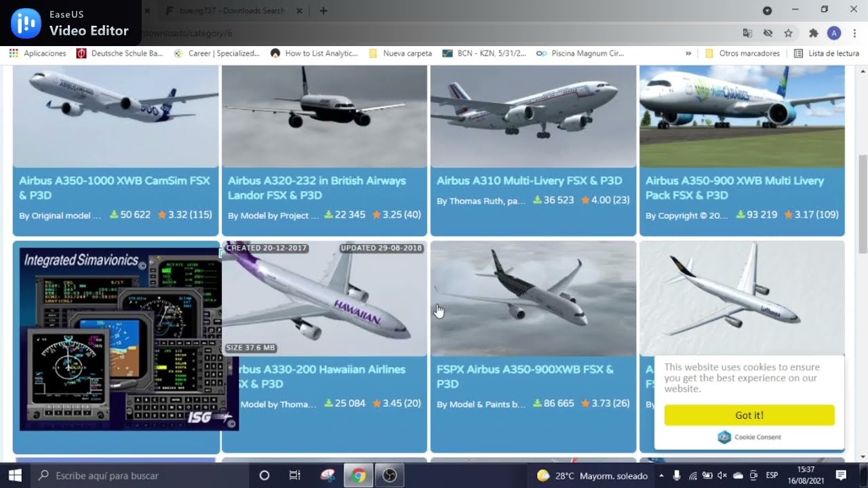Click the tab search dropdown arrow in title bar

pyautogui.click(x=767, y=10)
